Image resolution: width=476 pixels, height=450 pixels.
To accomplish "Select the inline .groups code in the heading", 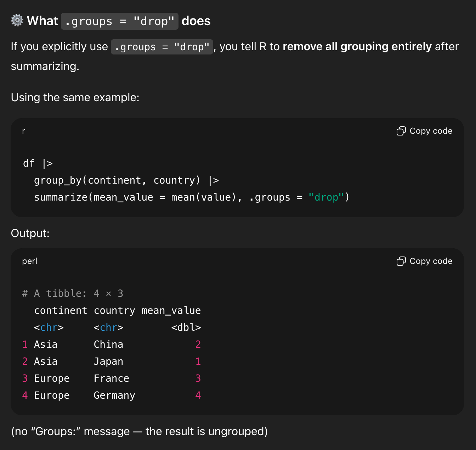I will coord(119,21).
